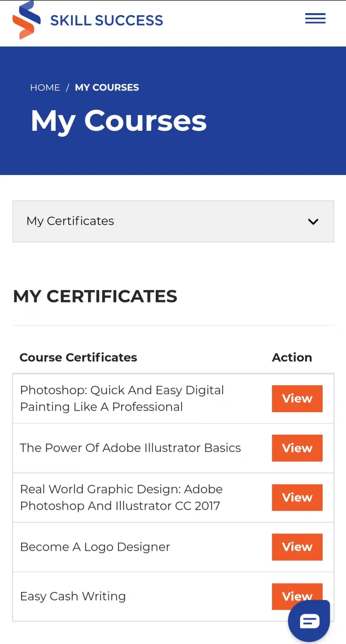View Adobe Illustrator Basics certificate

point(297,448)
